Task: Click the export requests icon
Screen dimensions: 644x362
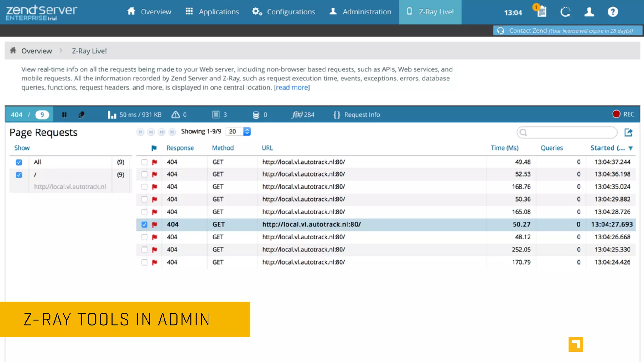Action: click(628, 133)
